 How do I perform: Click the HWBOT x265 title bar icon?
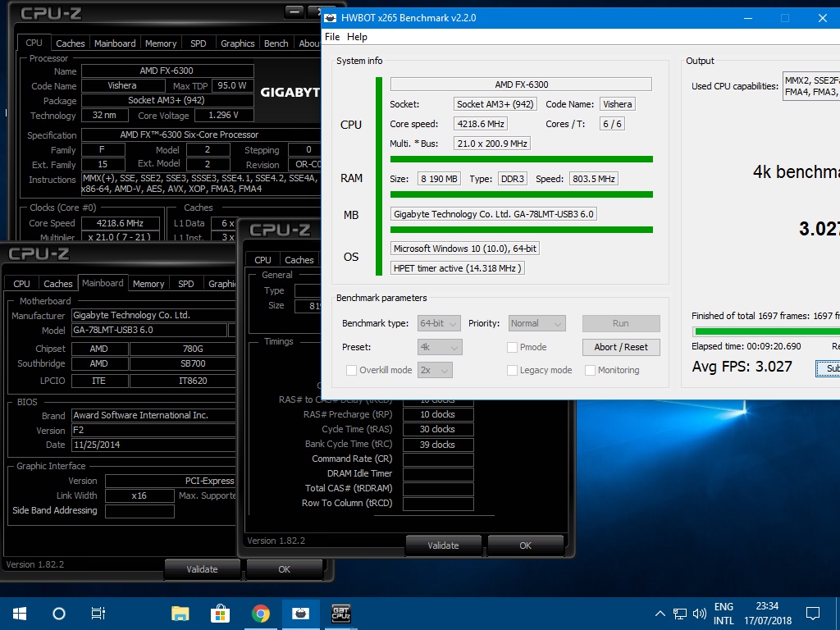(331, 18)
